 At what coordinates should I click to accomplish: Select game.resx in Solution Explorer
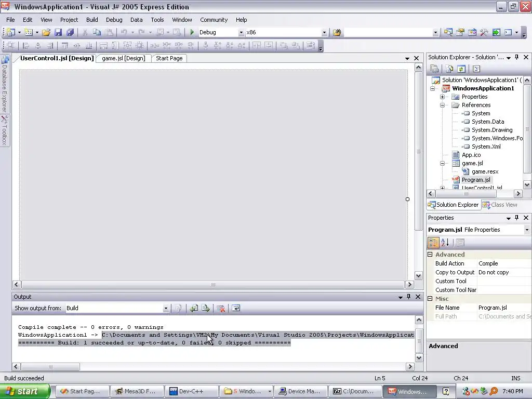485,171
